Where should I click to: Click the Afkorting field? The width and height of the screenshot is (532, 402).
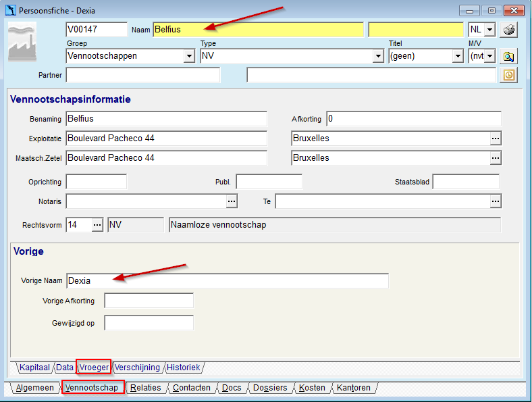click(x=414, y=119)
